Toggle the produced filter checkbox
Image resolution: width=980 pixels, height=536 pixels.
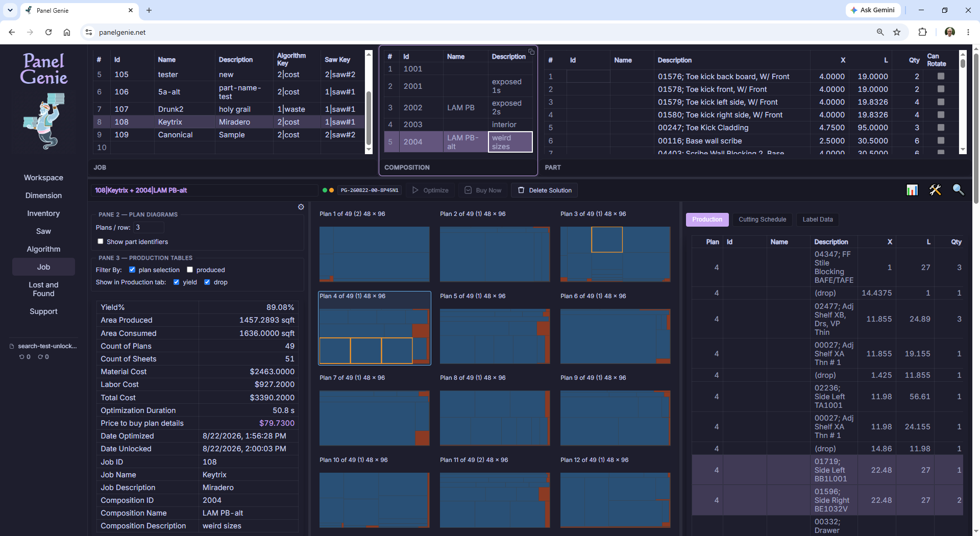coord(190,270)
